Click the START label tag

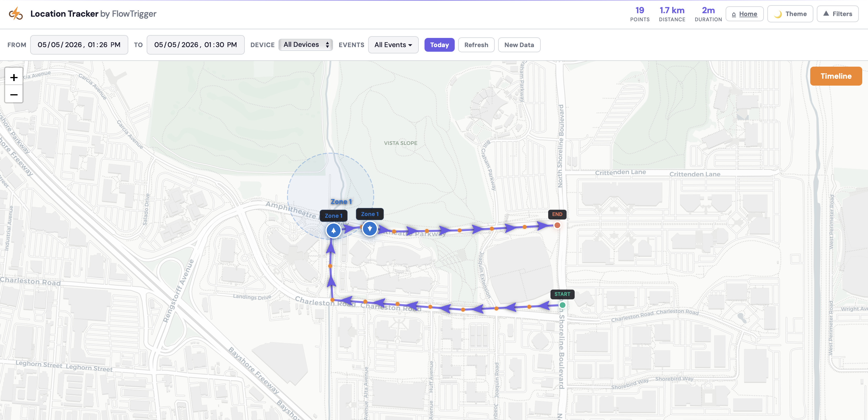562,294
